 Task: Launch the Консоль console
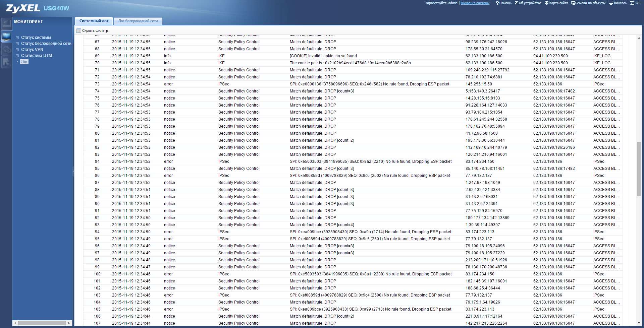point(618,3)
